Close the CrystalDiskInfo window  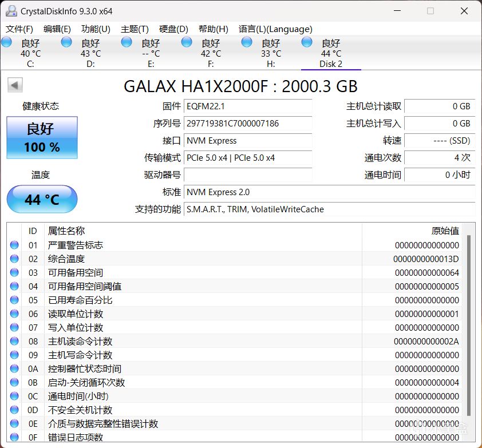click(464, 11)
